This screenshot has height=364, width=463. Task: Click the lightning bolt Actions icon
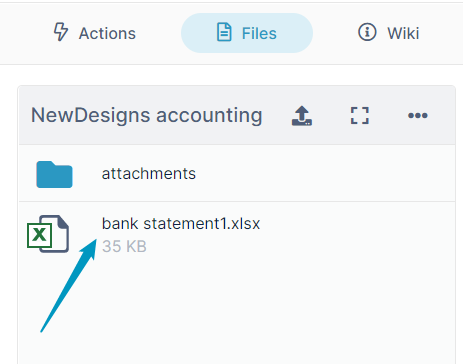pyautogui.click(x=61, y=32)
